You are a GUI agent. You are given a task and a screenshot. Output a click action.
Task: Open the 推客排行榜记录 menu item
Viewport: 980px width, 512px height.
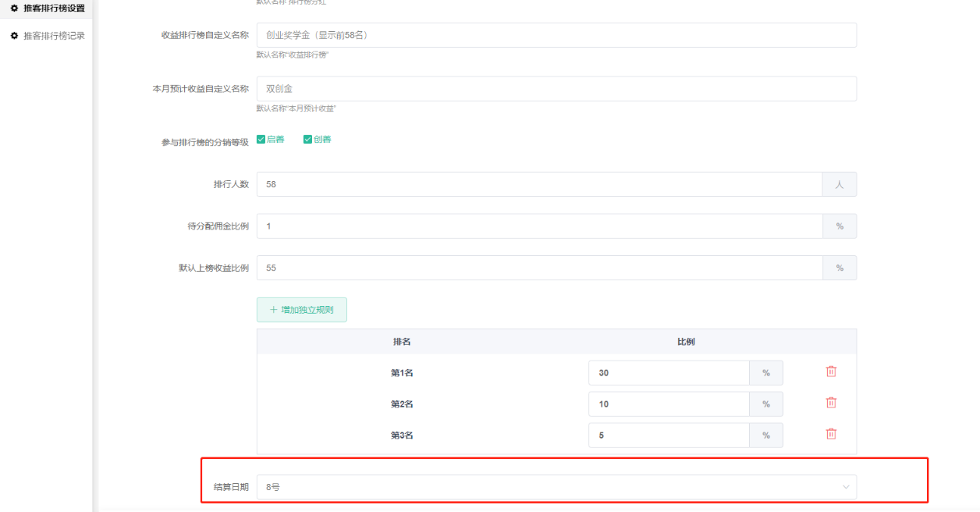(54, 36)
